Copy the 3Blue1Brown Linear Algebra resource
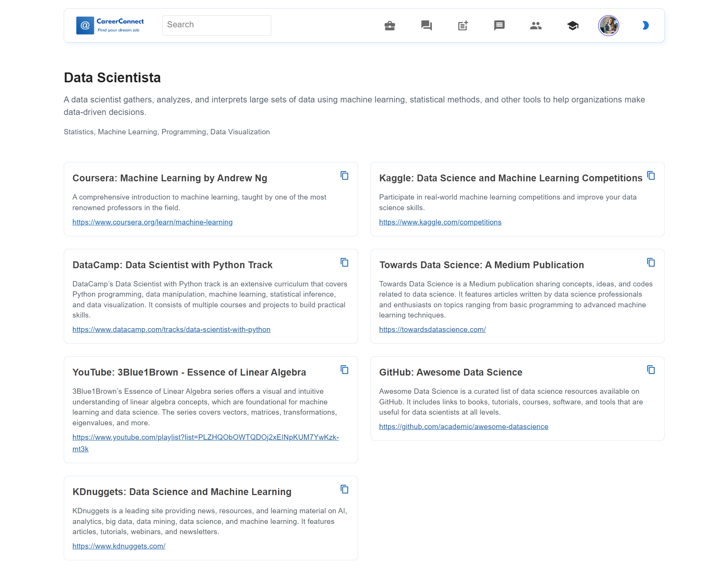728x577 pixels. tap(344, 370)
